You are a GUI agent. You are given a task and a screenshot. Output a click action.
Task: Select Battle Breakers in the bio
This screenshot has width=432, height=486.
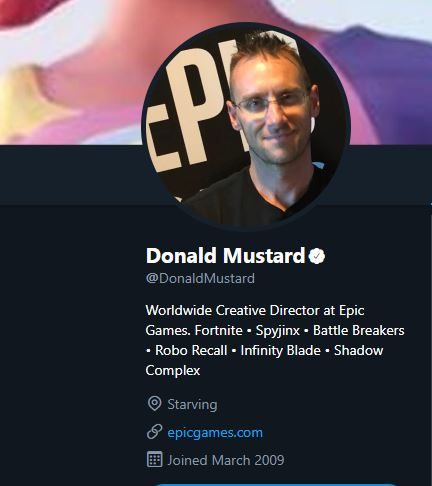tap(359, 331)
